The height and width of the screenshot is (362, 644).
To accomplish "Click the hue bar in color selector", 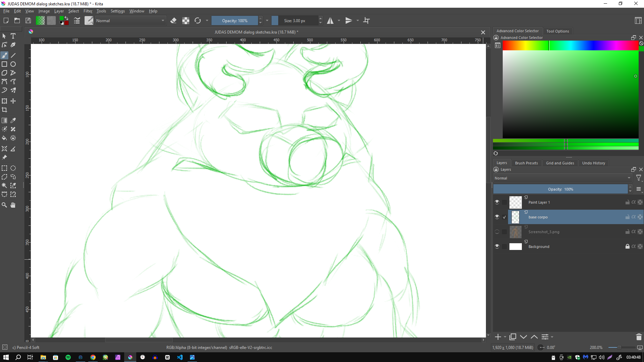I will click(571, 46).
